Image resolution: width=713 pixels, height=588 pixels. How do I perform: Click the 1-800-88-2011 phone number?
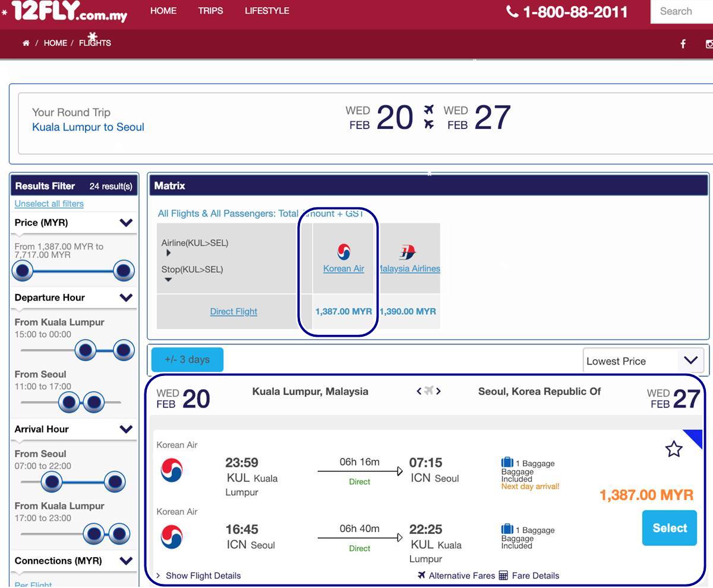575,12
